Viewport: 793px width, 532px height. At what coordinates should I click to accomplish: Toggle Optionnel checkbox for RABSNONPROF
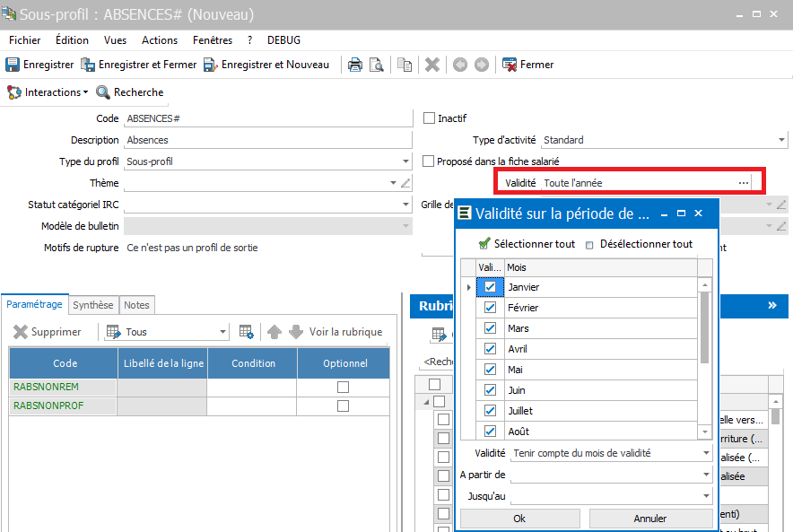[x=343, y=406]
